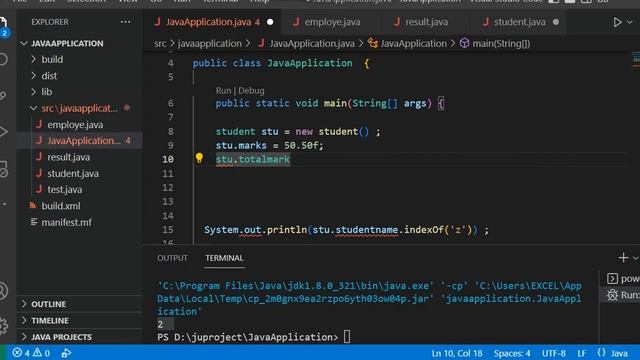Click the Java language mode braces icon
Viewport: 640px width, 360px height.
coord(601,353)
